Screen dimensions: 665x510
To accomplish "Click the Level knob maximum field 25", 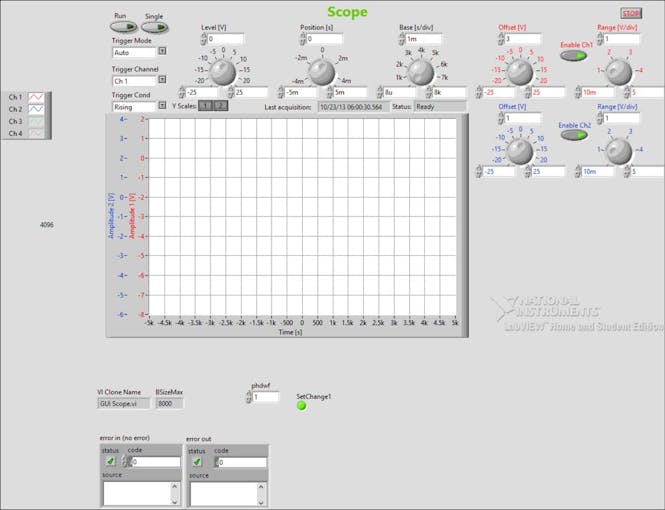I will pos(251,92).
